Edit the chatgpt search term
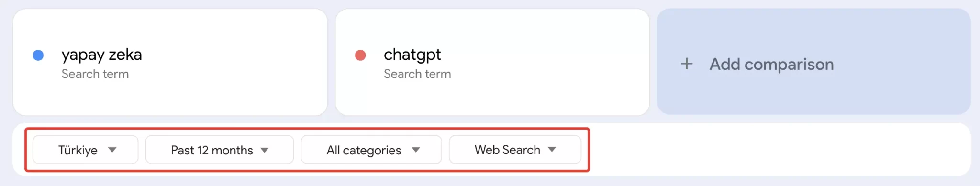 click(412, 55)
